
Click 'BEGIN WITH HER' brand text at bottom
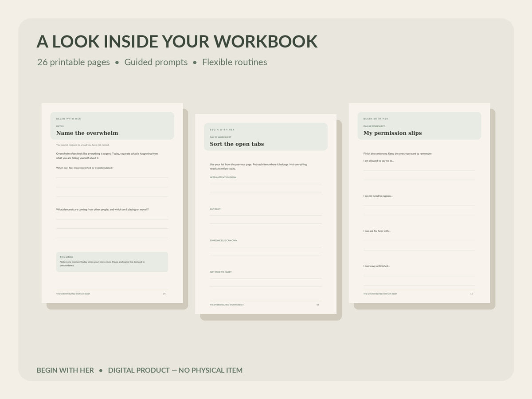(65, 370)
